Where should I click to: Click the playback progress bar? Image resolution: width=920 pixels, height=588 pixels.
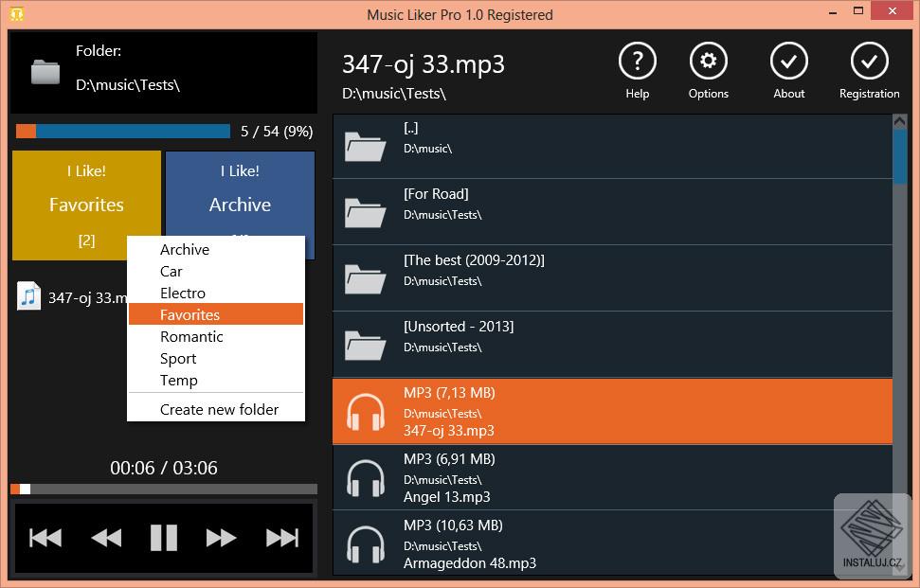[163, 489]
